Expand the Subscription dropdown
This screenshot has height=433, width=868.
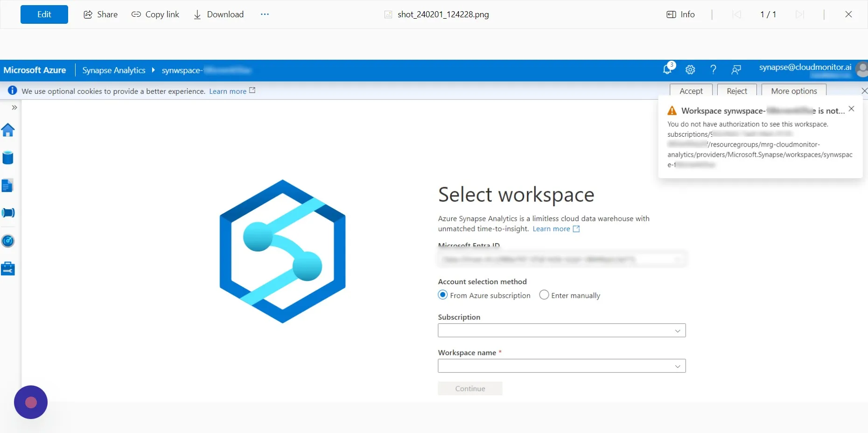562,330
